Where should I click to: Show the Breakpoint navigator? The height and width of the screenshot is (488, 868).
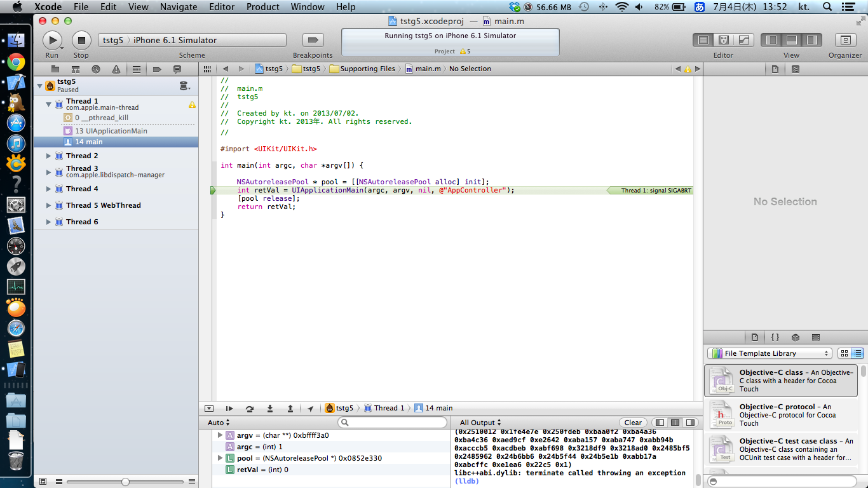click(157, 69)
